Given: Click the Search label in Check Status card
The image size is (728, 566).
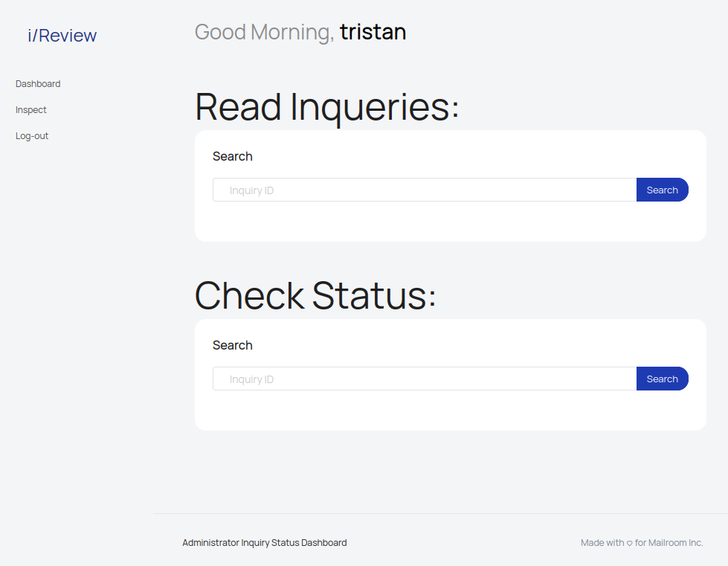Looking at the screenshot, I should coord(233,345).
